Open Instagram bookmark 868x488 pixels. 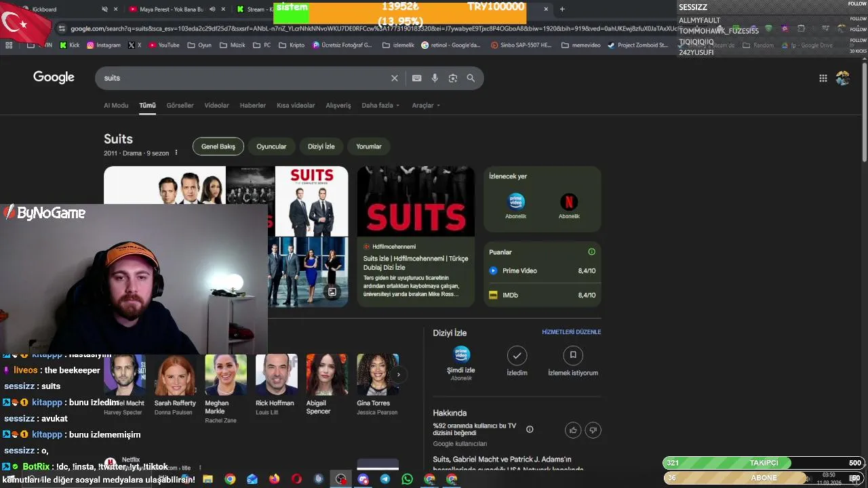(x=103, y=45)
